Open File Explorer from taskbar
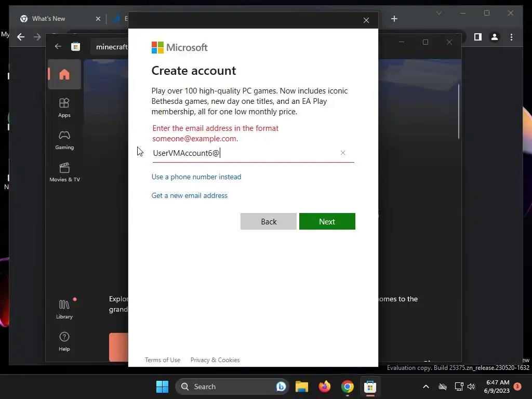532x399 pixels. pos(302,387)
